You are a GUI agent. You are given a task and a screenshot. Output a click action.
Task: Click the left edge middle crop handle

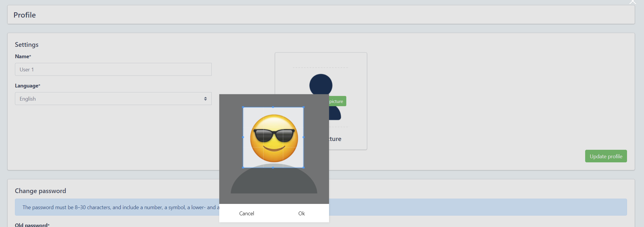[x=243, y=137]
